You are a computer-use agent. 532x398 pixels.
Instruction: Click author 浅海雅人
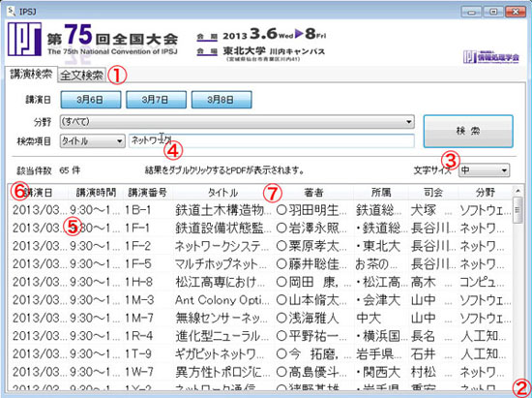tap(308, 319)
